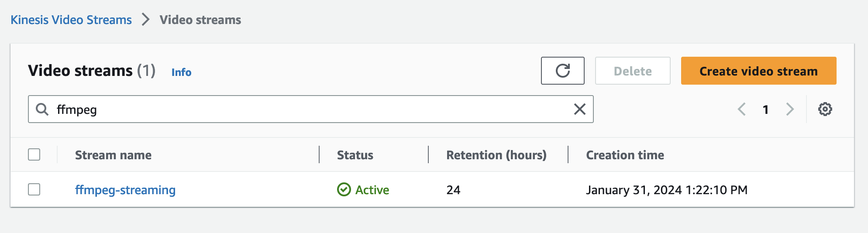Image resolution: width=868 pixels, height=233 pixels.
Task: Open Kinesis Video Streams breadcrumb link
Action: (x=71, y=20)
